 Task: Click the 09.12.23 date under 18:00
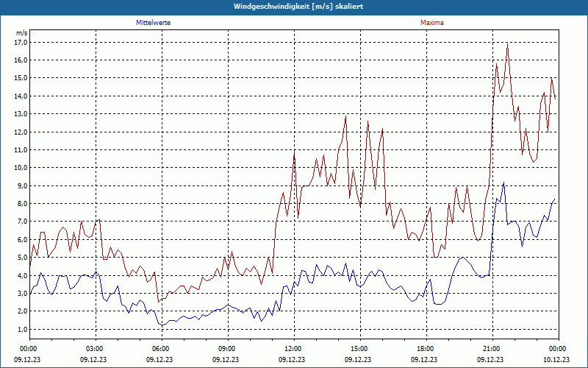[x=424, y=359]
